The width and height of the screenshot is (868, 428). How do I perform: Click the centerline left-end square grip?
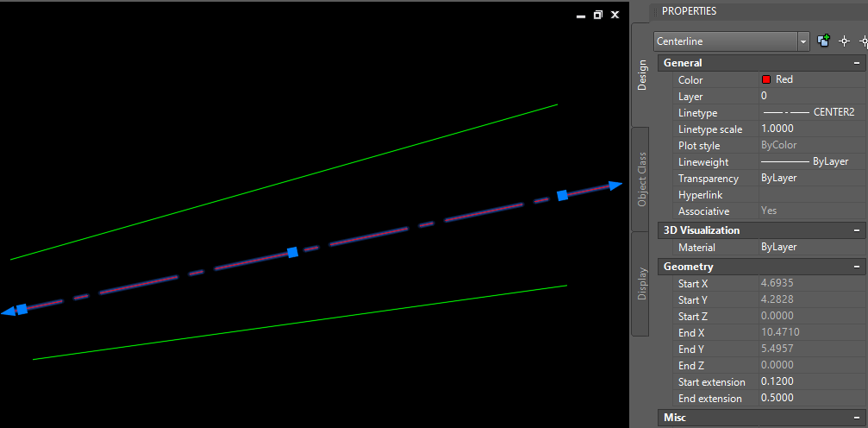(22, 309)
